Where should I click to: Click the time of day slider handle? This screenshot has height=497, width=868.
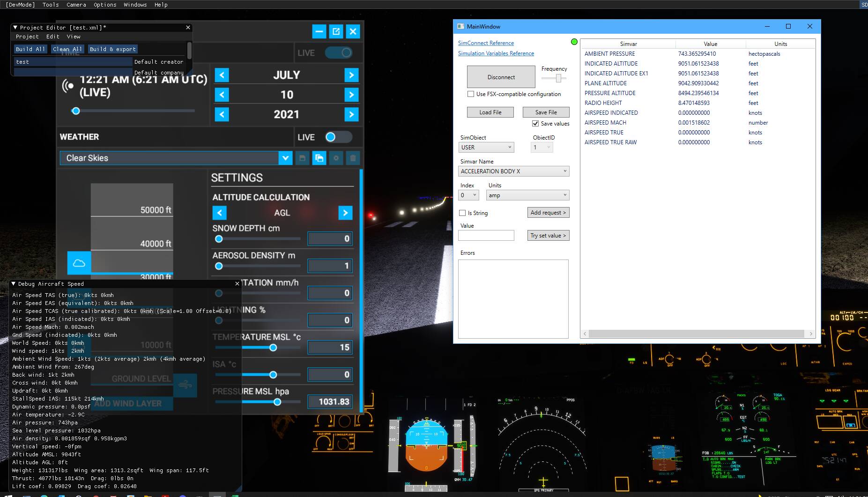click(76, 111)
